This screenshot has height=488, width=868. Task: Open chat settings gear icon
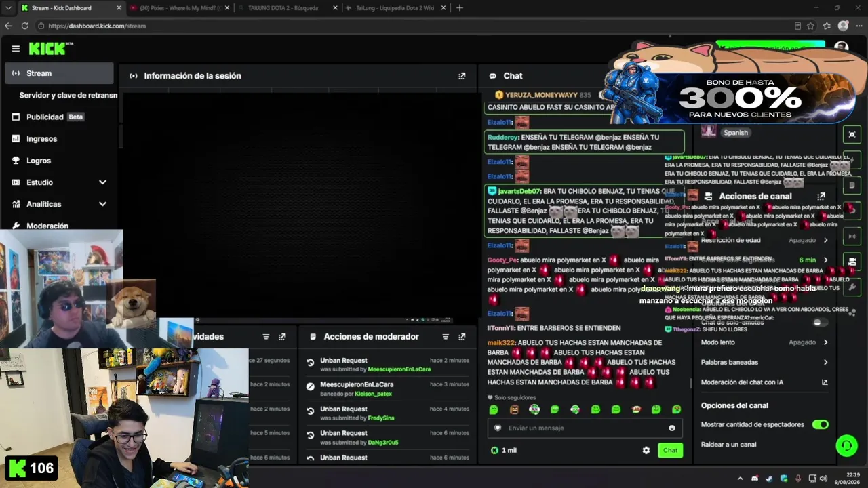click(646, 450)
